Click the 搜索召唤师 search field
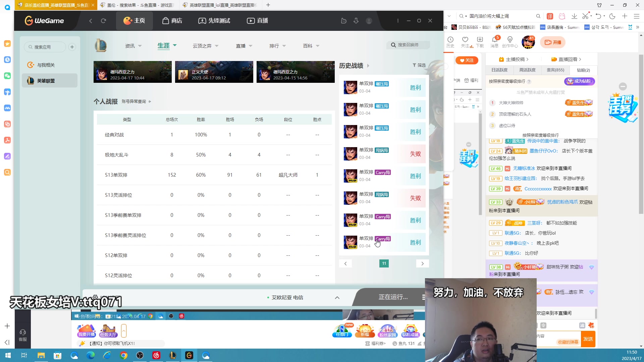Image resolution: width=644 pixels, height=362 pixels. pos(408,45)
